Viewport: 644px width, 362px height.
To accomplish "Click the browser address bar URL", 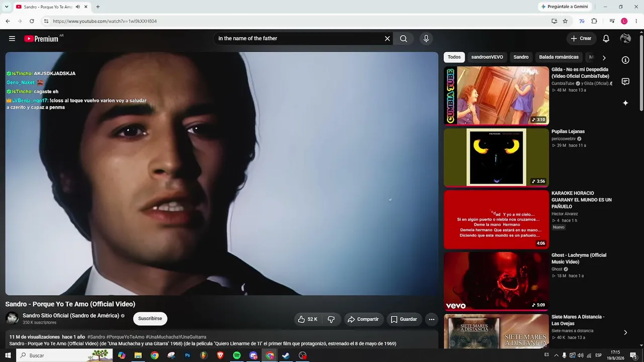I will pos(105,21).
